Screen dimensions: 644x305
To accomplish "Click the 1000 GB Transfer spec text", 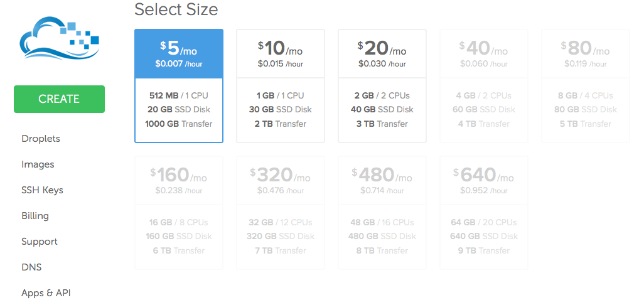I will 179,124.
